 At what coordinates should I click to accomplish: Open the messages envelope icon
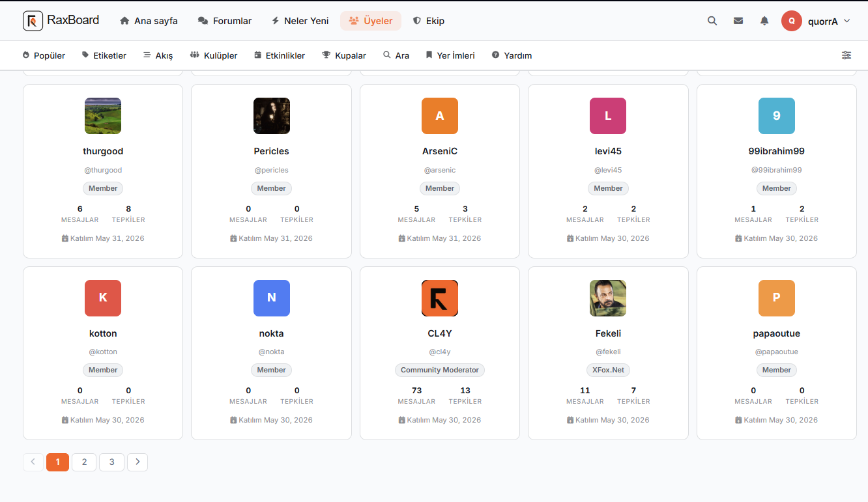click(738, 21)
